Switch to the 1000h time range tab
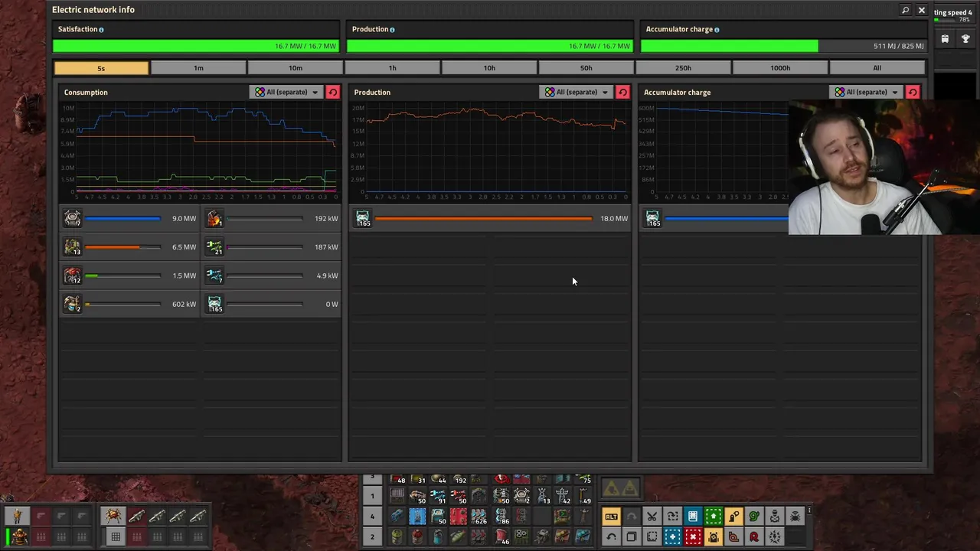 coord(780,68)
